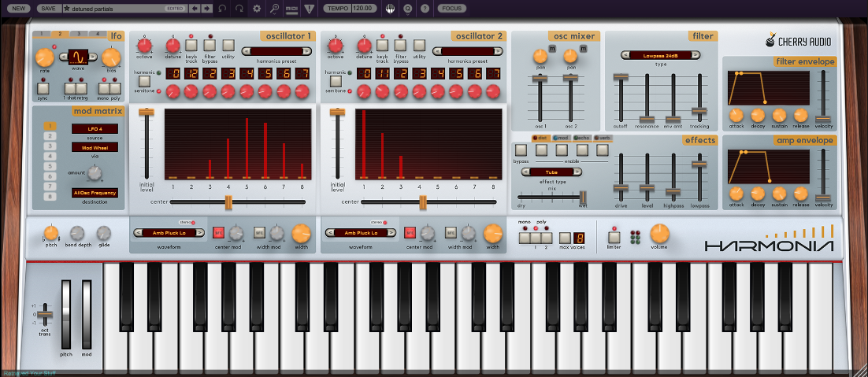The height and width of the screenshot is (377, 868).
Task: Toggle the LFO retrg button
Action: coord(81,88)
